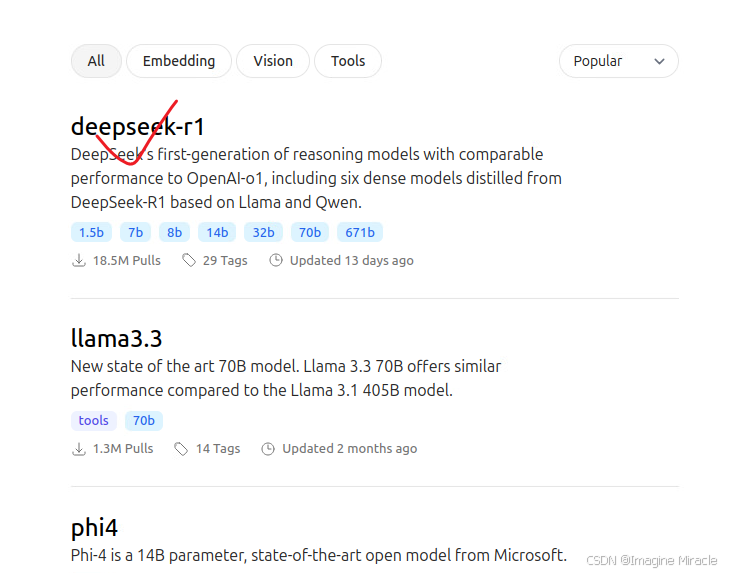Select the 8b tag of deepseek-r1
Screen dimensions: 738x573
pos(174,232)
